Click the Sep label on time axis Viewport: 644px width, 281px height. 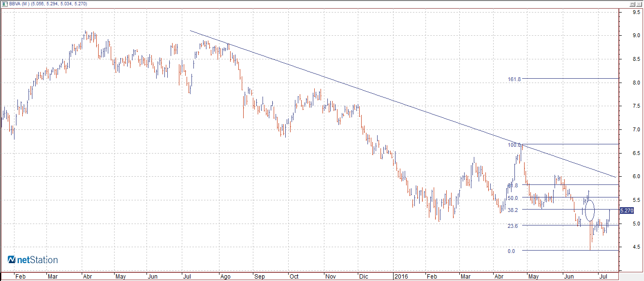point(260,277)
